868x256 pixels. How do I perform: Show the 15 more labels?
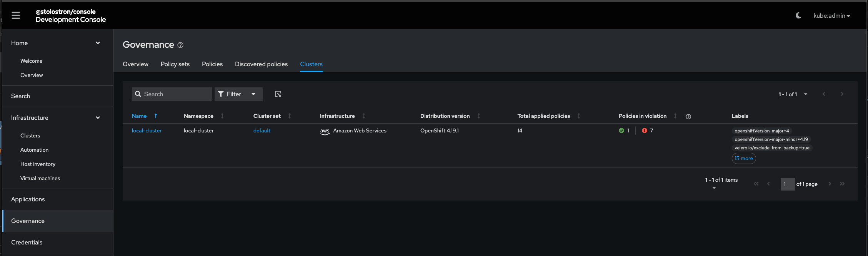click(x=743, y=158)
